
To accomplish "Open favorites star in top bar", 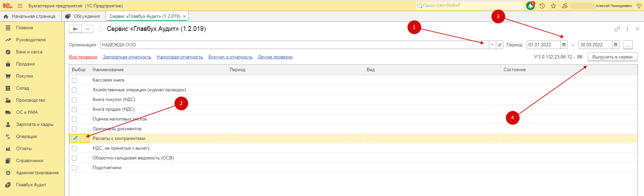I will (x=553, y=6).
